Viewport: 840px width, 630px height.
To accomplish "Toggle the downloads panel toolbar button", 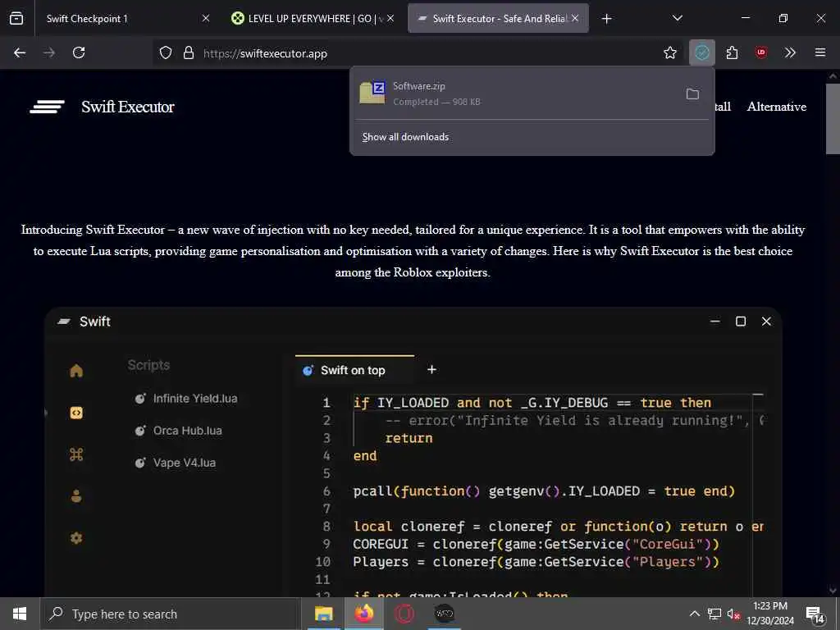I will (x=702, y=52).
